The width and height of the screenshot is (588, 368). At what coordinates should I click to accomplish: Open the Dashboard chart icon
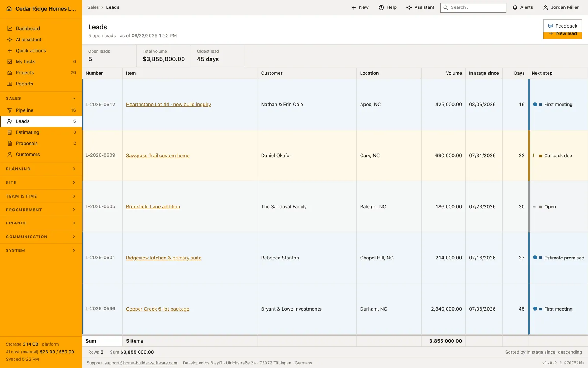[10, 29]
